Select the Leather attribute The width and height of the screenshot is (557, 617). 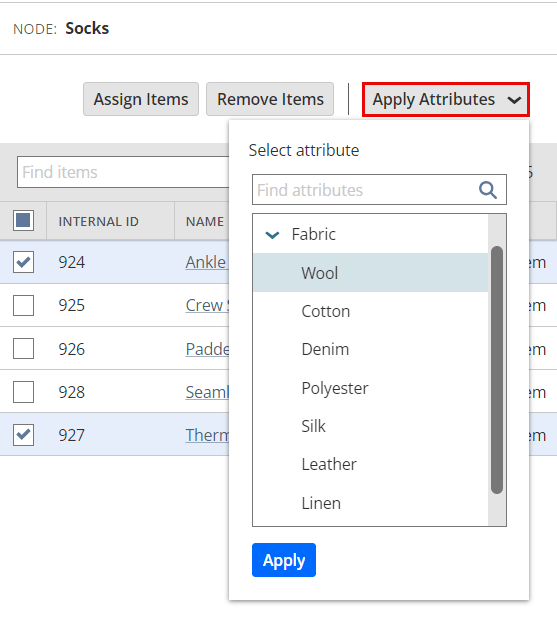coord(371,464)
